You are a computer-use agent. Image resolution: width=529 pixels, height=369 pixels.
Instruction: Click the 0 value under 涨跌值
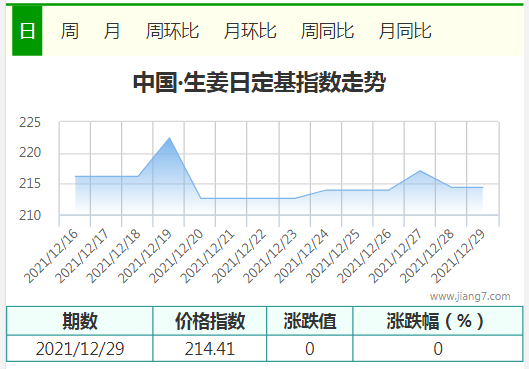click(x=310, y=349)
